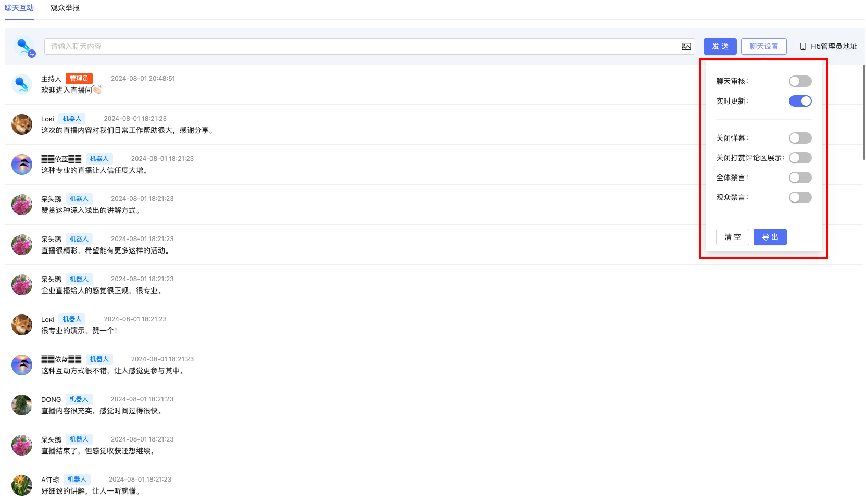The height and width of the screenshot is (504, 866).
Task: Click the 管理员 badge next to 主持人
Action: point(79,79)
